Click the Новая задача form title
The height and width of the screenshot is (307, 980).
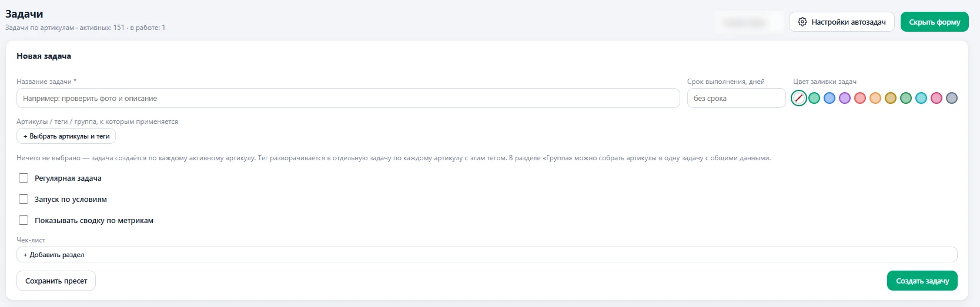pos(44,56)
